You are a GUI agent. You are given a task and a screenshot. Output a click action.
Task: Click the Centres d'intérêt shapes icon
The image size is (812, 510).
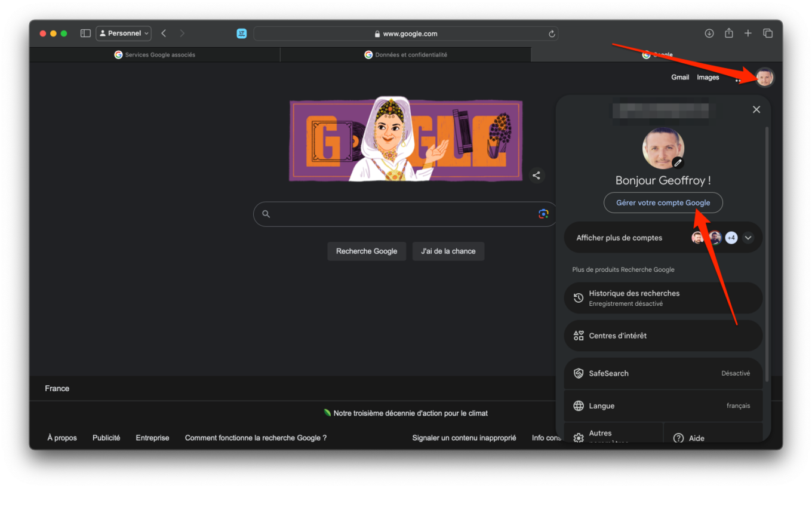coord(579,336)
